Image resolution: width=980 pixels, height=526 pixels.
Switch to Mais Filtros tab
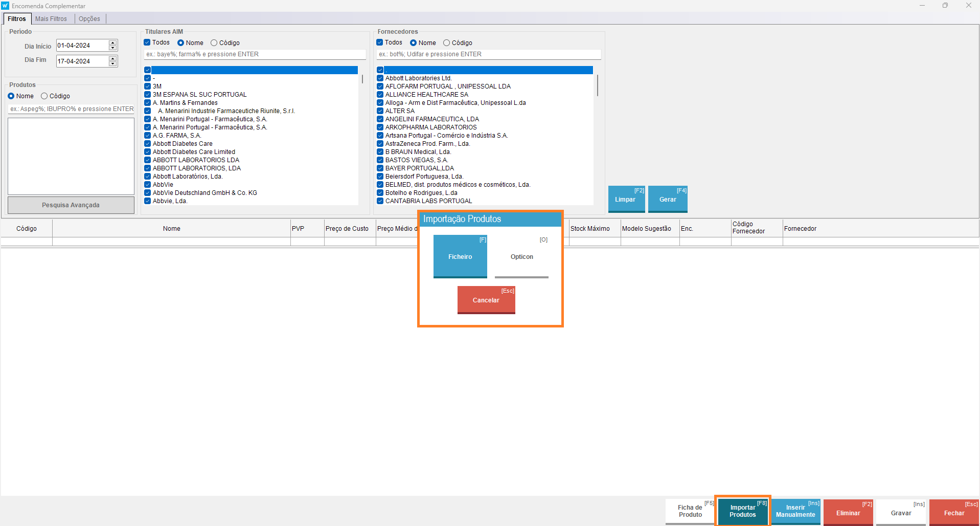pos(51,19)
